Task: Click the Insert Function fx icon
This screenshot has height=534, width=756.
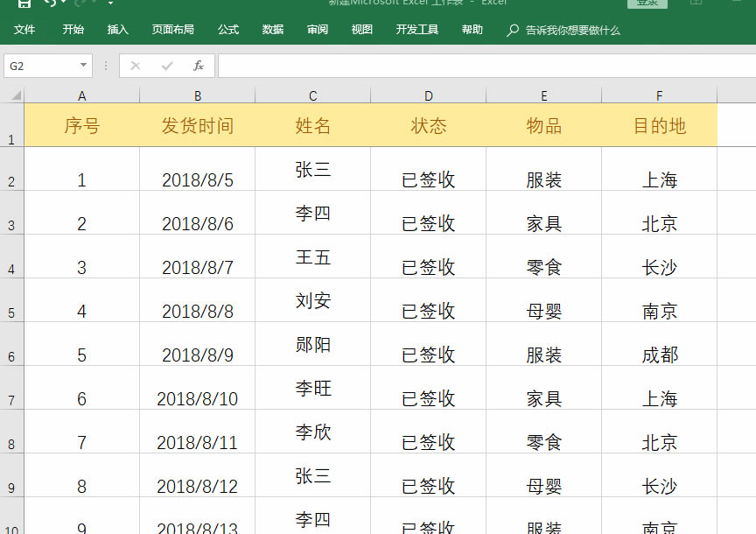Action: [199, 66]
